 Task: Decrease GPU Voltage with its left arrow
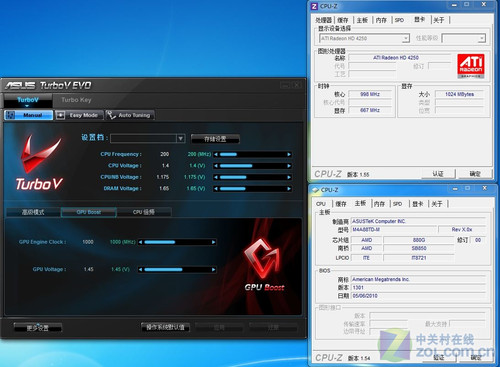[x=141, y=269]
